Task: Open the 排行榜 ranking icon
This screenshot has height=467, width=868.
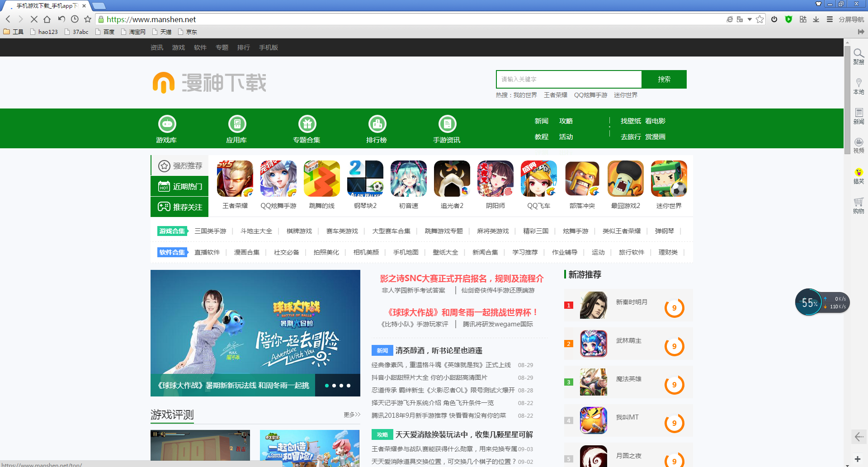Action: click(377, 124)
